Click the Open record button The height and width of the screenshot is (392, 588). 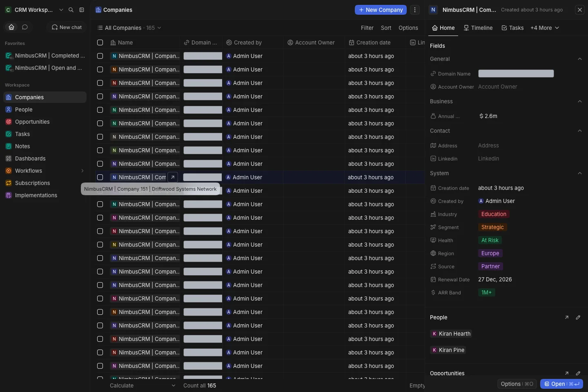561,384
